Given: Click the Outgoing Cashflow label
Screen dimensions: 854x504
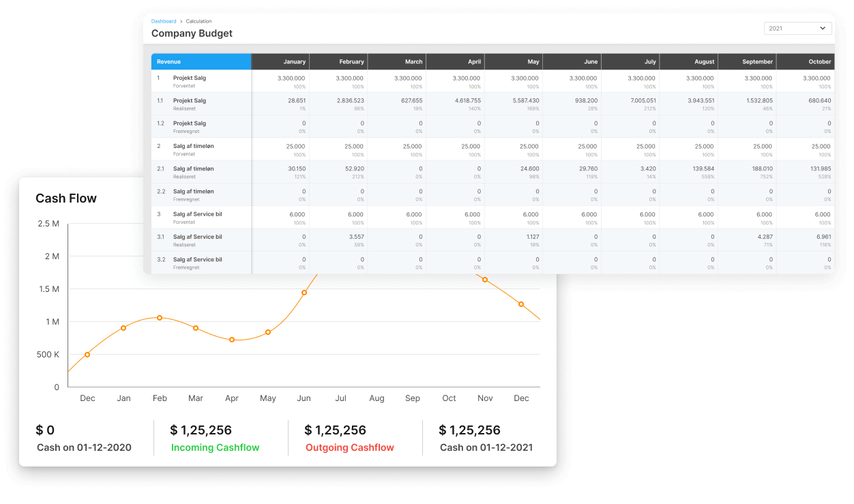Looking at the screenshot, I should point(349,448).
